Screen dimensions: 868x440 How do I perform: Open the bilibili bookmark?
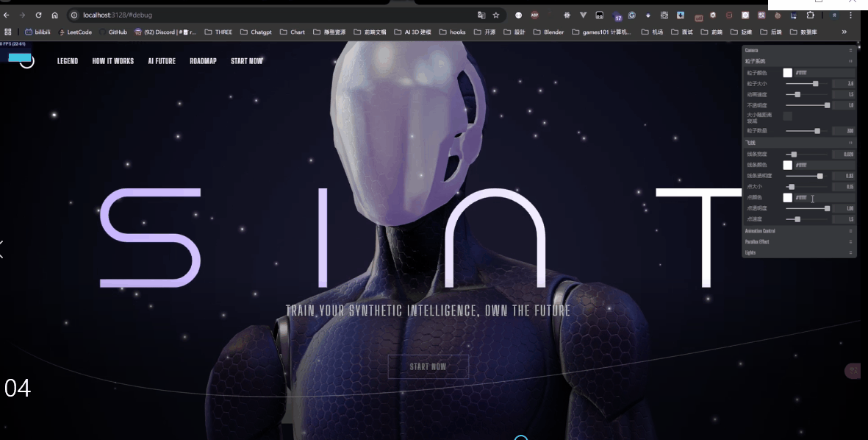(x=37, y=32)
